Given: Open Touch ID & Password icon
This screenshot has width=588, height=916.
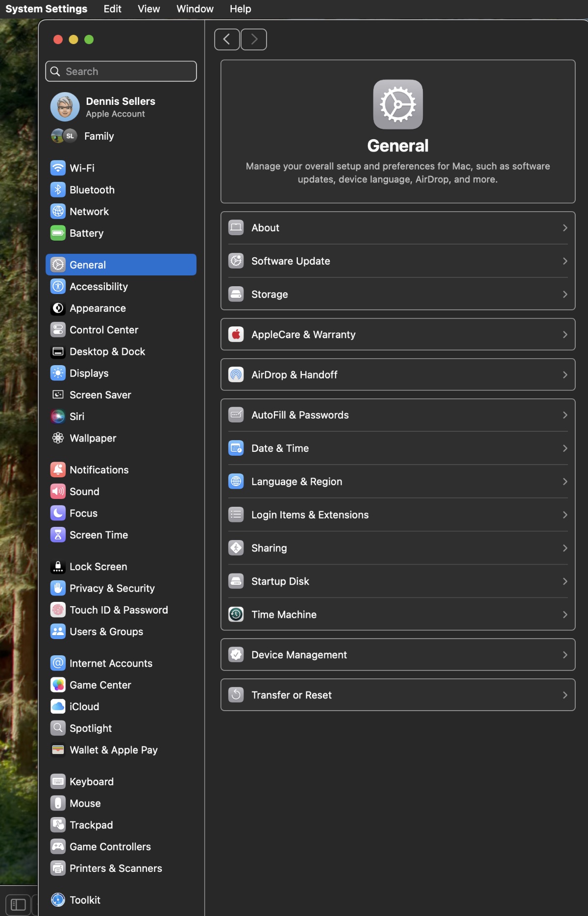Looking at the screenshot, I should click(x=58, y=610).
